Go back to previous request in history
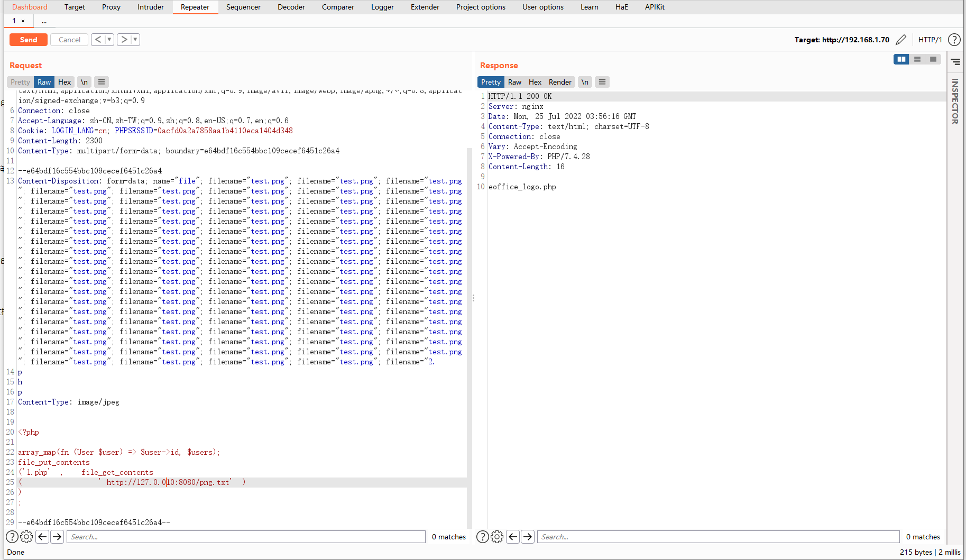The width and height of the screenshot is (966, 560). pyautogui.click(x=98, y=40)
